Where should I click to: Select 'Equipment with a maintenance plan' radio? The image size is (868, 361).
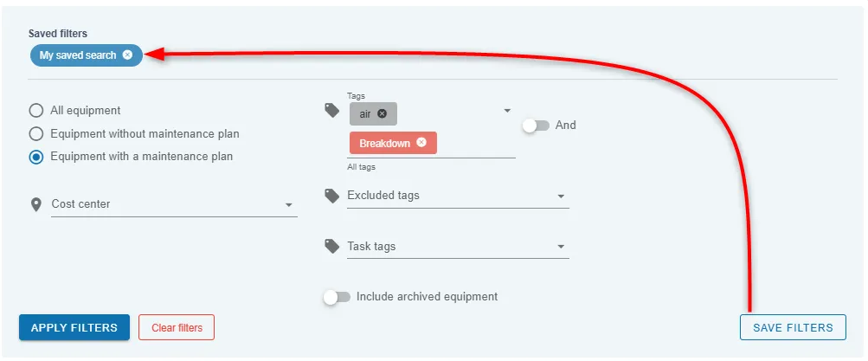[x=36, y=158]
